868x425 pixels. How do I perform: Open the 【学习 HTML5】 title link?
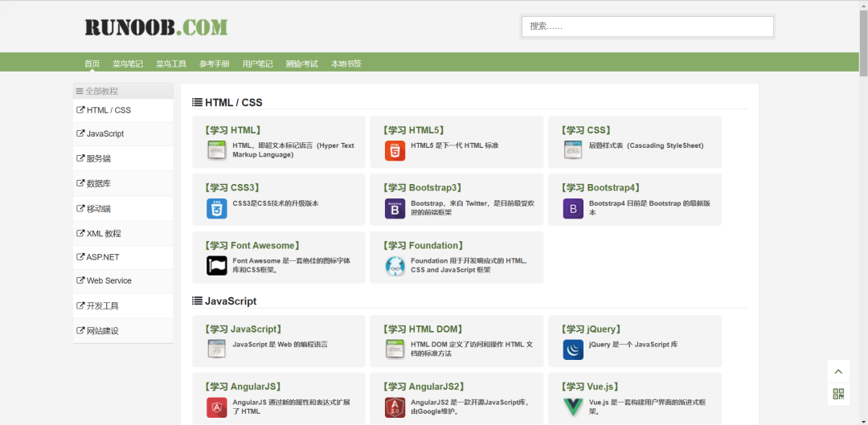[x=413, y=130]
